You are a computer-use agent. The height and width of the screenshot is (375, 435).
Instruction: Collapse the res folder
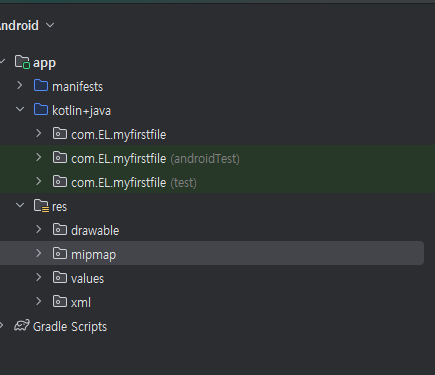(x=20, y=205)
